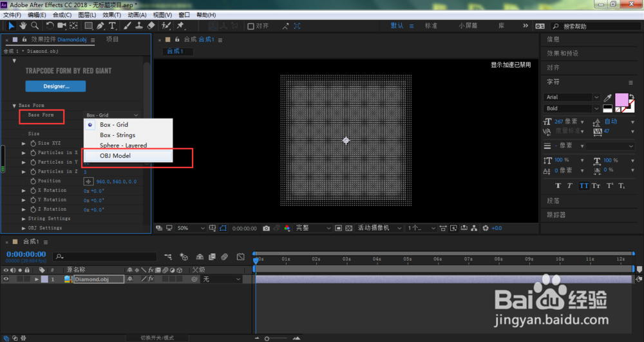Expand the Diamond.obj layer twirl arrow

click(37, 279)
